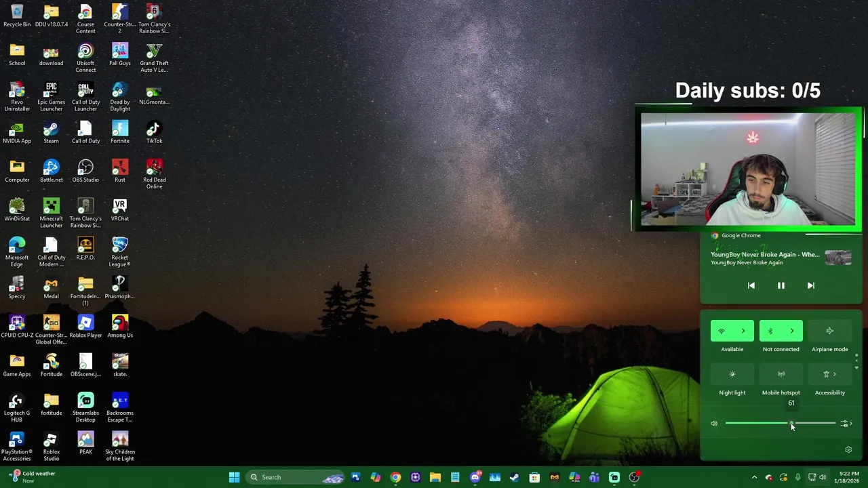The width and height of the screenshot is (868, 488).
Task: Select the Roblox Studio desktop icon
Action: (x=51, y=447)
